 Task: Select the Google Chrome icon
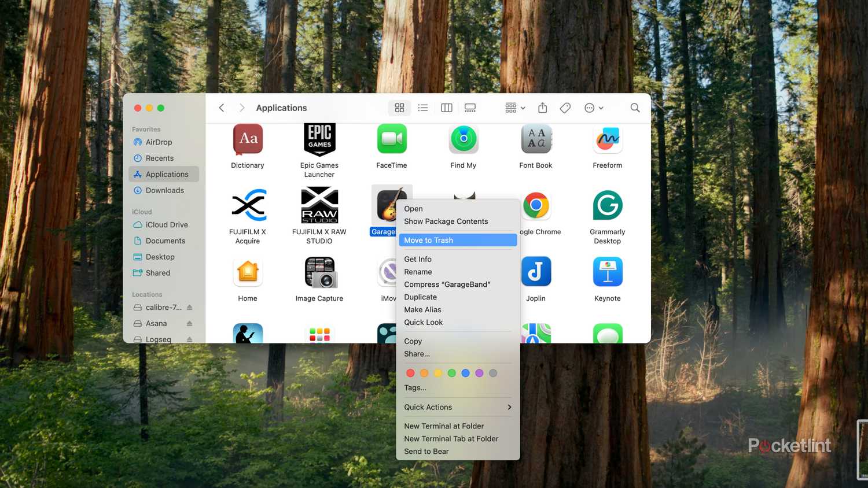tap(536, 205)
